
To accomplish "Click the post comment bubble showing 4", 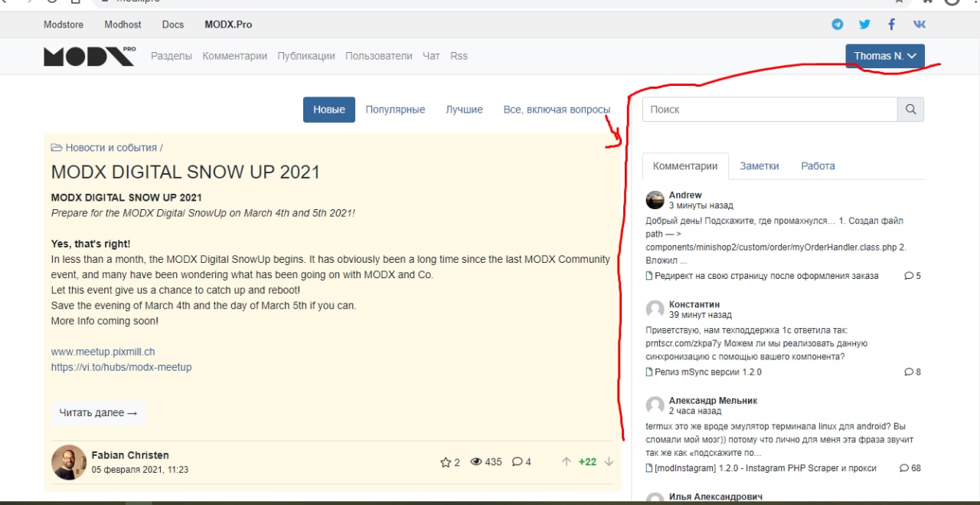I will pyautogui.click(x=517, y=462).
